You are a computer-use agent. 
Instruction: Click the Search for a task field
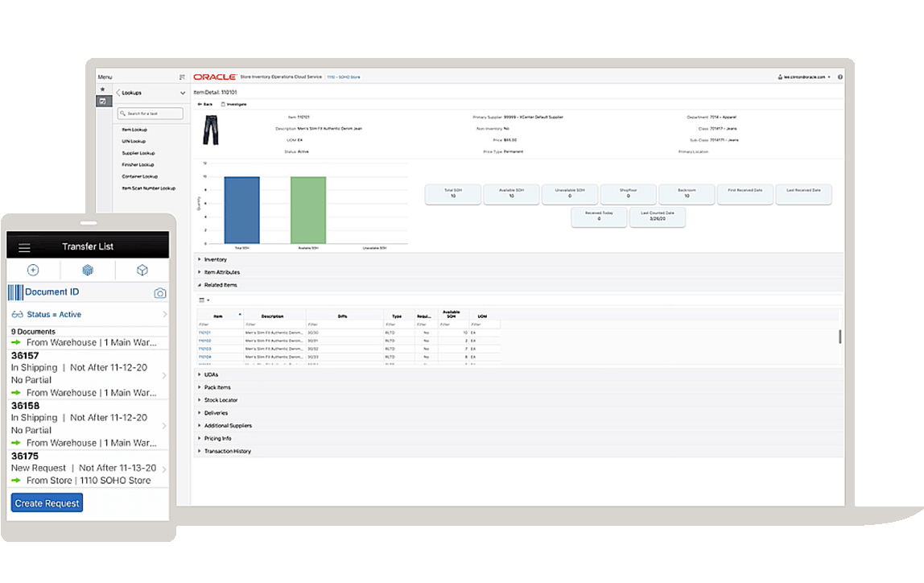[x=150, y=113]
